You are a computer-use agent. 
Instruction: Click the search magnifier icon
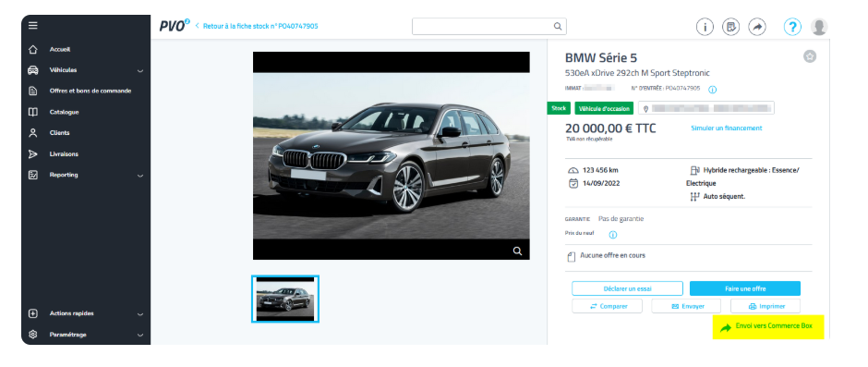[558, 26]
